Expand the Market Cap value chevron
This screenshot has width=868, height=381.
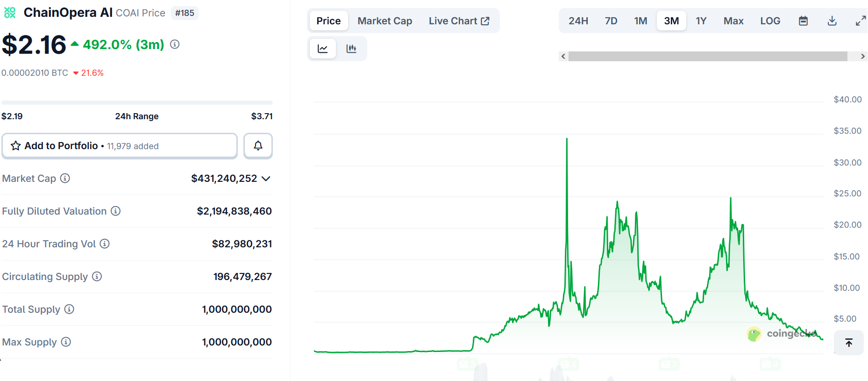click(266, 179)
